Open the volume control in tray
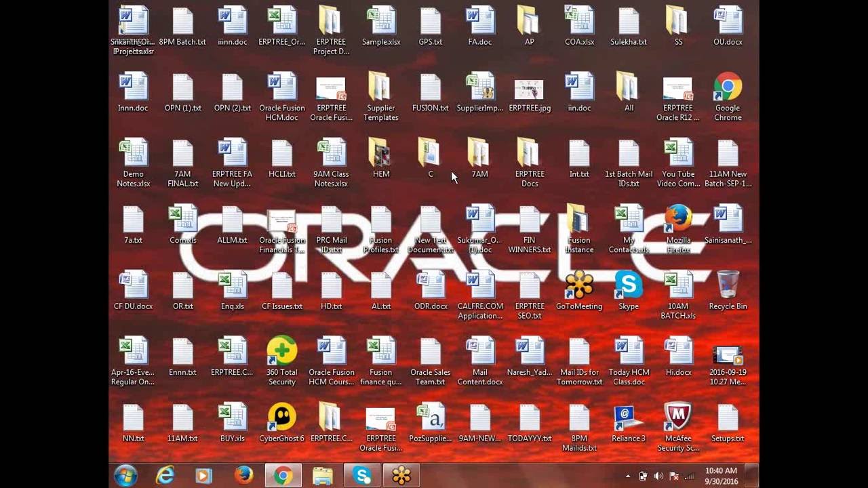The width and height of the screenshot is (868, 488). tap(658, 476)
